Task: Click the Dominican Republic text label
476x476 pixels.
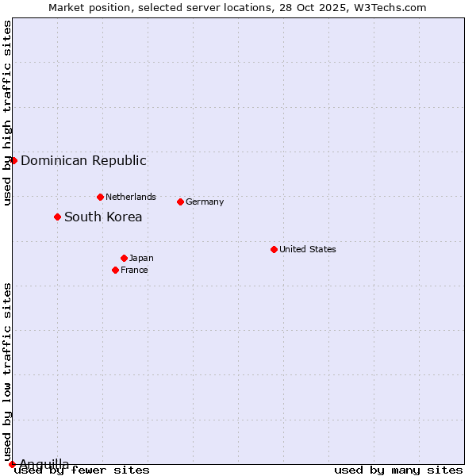Action: click(83, 160)
